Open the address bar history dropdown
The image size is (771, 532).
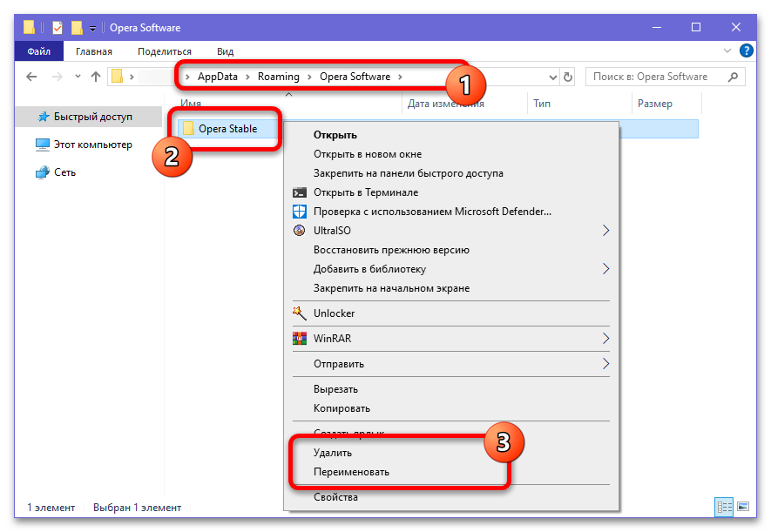click(552, 77)
